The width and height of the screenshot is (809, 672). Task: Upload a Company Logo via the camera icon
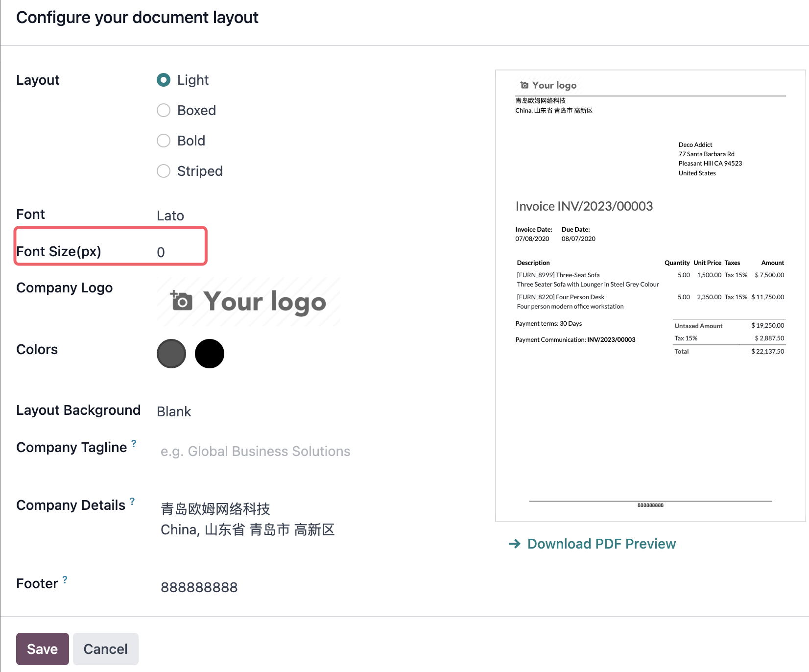tap(181, 301)
